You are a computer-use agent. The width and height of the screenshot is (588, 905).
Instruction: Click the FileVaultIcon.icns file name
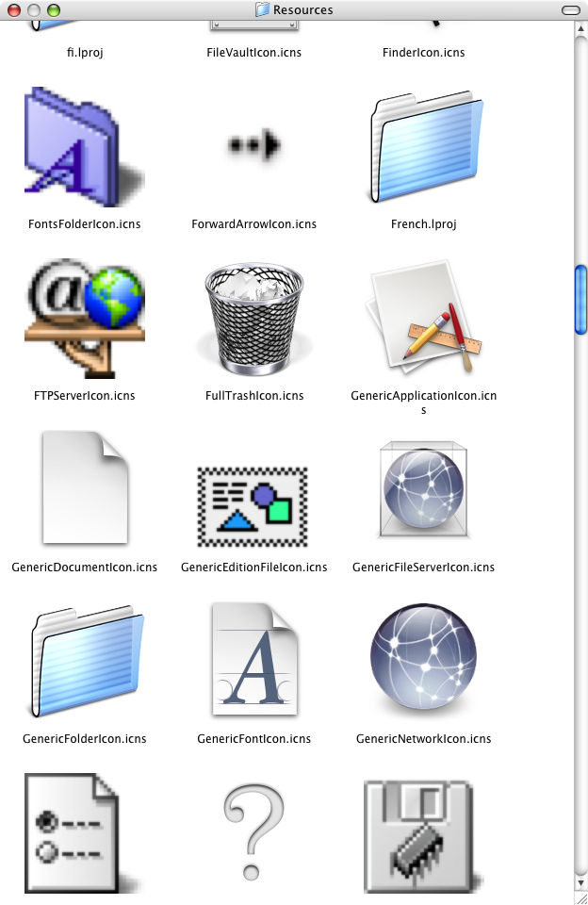tap(253, 53)
